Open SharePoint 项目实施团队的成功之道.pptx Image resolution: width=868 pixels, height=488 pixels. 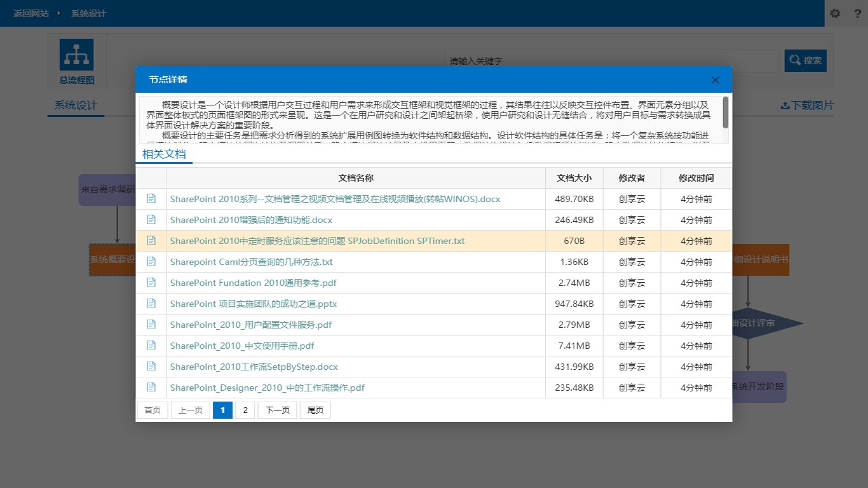(253, 304)
